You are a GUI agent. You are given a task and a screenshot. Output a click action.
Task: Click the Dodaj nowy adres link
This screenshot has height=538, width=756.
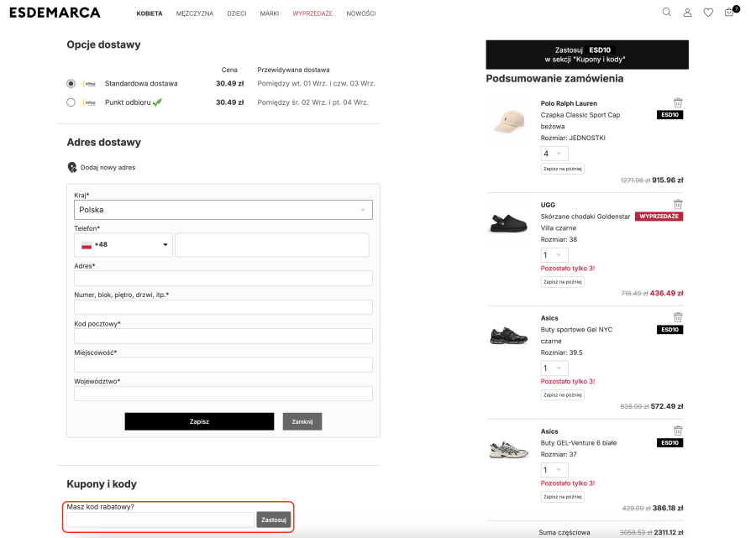[x=108, y=168]
